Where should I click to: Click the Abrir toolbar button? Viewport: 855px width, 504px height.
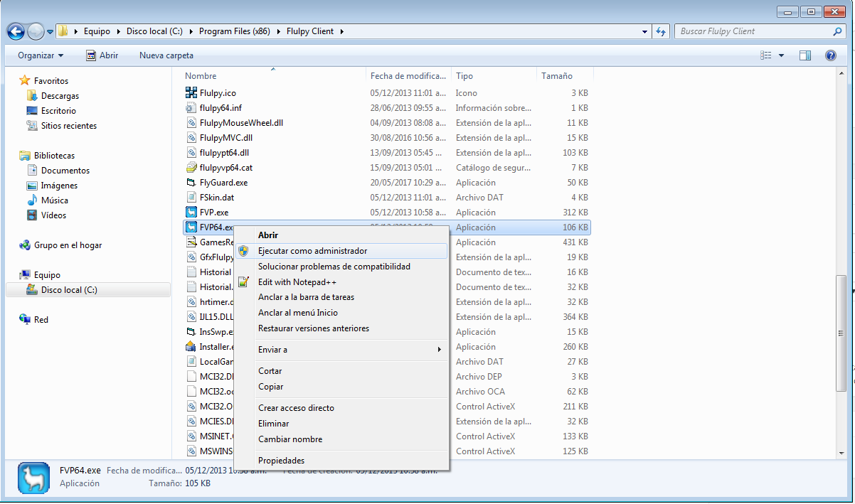[x=102, y=55]
